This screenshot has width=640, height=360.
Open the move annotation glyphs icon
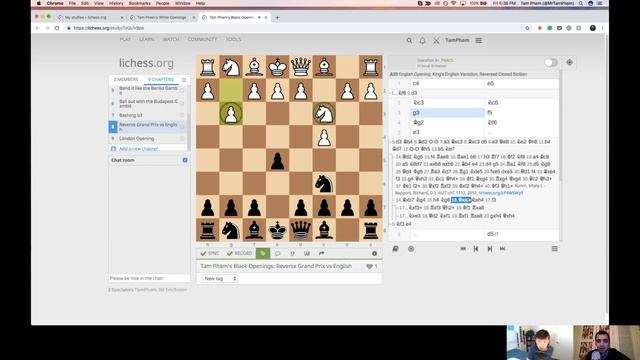tap(292, 253)
